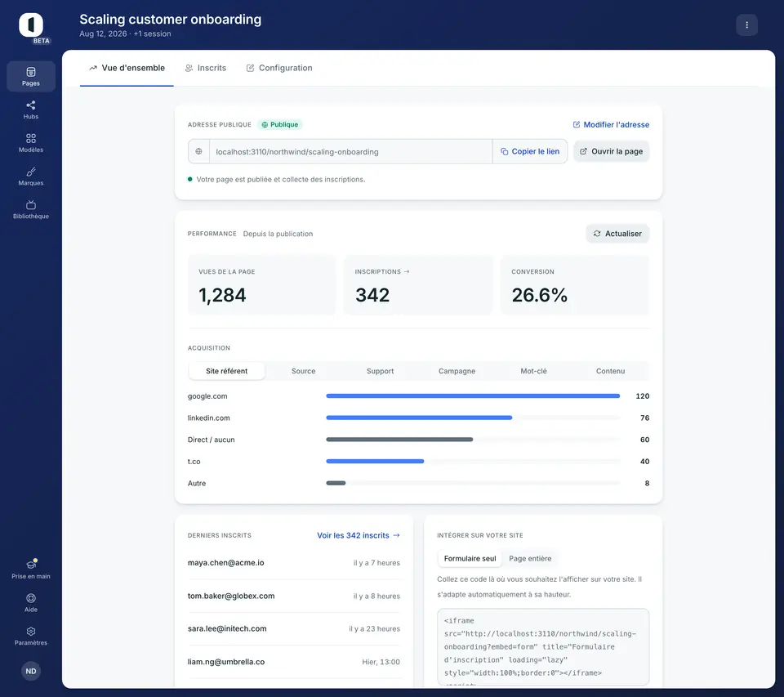
Task: Open Modèles in the sidebar
Action: [31, 143]
